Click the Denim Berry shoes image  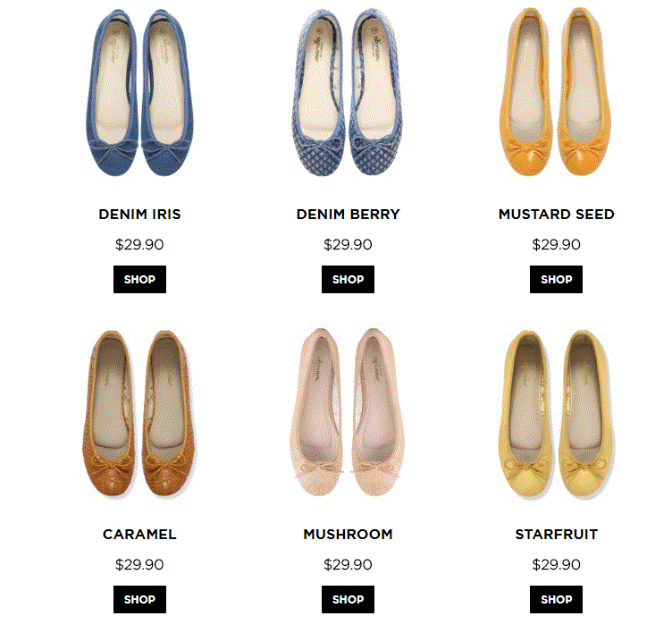coord(348,92)
